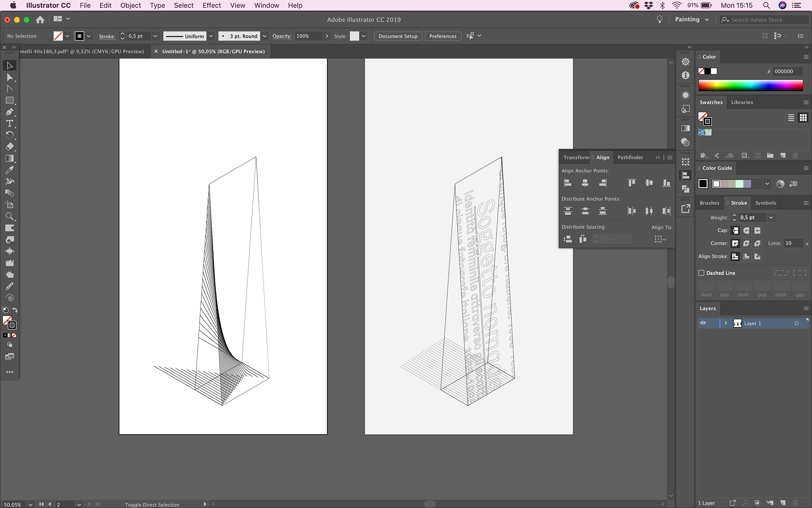This screenshot has height=508, width=812.
Task: Hide Layer 1 with the eye icon
Action: point(703,323)
